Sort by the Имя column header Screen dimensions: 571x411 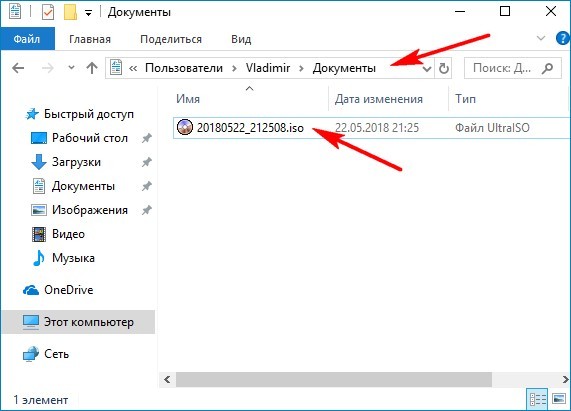[x=188, y=99]
